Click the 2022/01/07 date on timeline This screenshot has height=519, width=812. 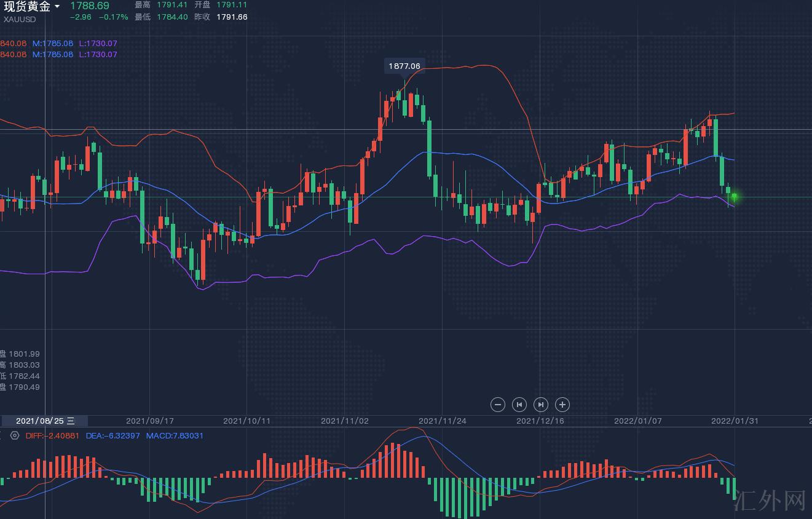pyautogui.click(x=638, y=421)
